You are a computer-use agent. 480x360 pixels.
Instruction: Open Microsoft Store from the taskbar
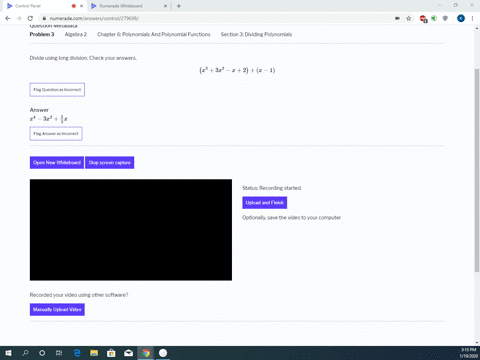[x=111, y=353]
